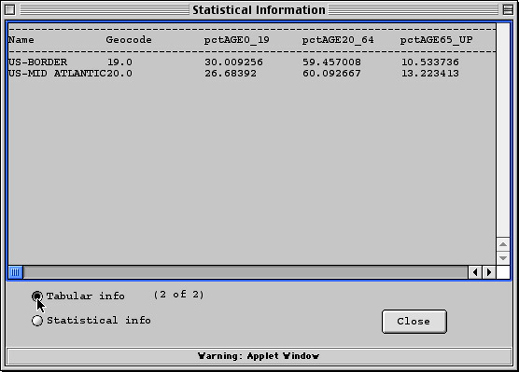519x372 pixels.
Task: Click the pctAGE0_19 column header
Action: point(237,40)
